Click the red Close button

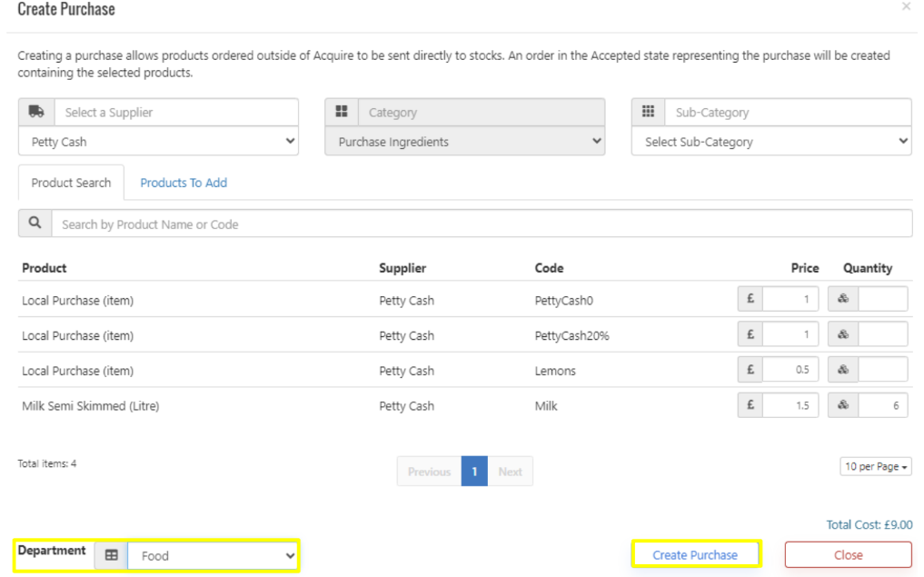[x=848, y=555]
